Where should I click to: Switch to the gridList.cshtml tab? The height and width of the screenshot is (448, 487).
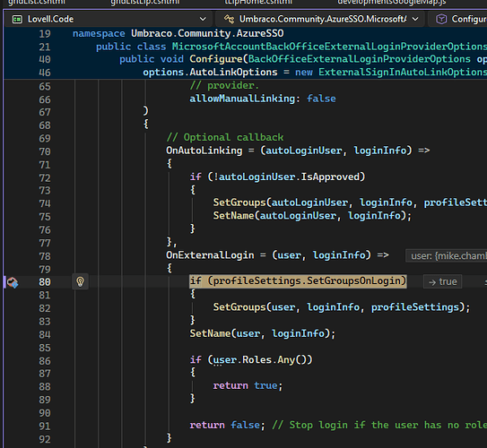pos(37,3)
